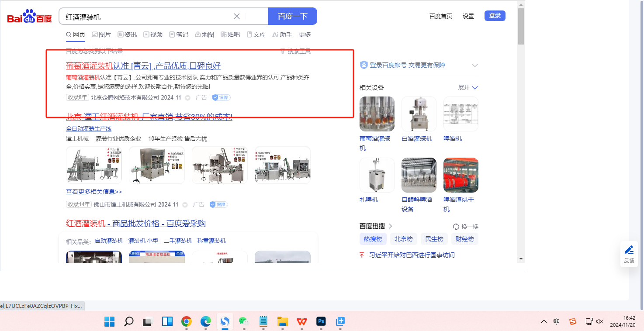Screen dimensions: 644x331
Task: Click the 保障 badge on 佛山市谭工机械 ad
Action: coord(218,204)
